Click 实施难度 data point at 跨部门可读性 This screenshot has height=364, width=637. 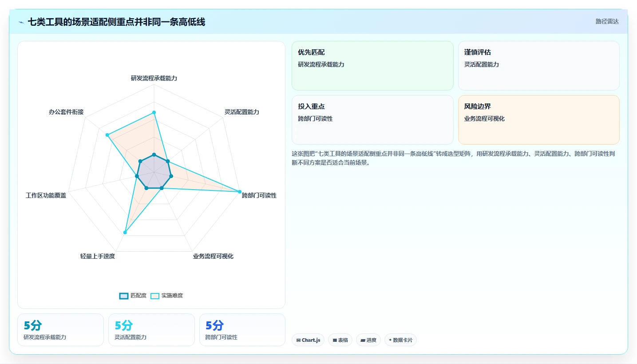point(240,192)
